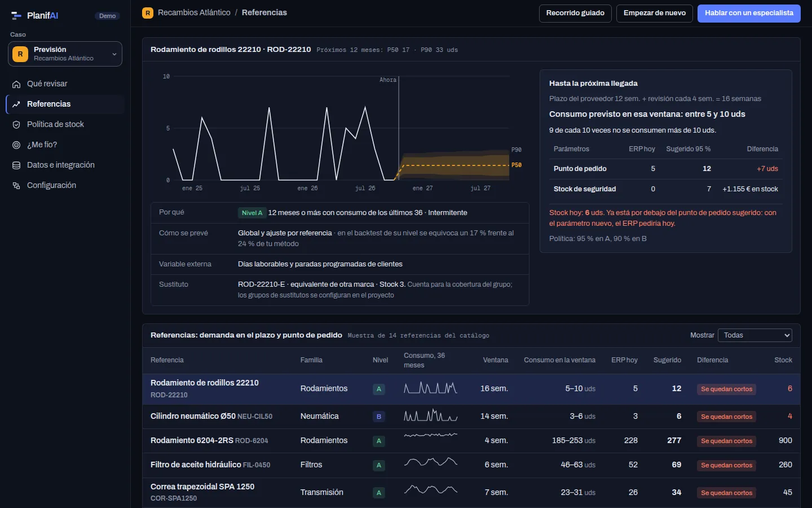Click the PlanifAI logo icon
This screenshot has height=508, width=812.
click(16, 16)
